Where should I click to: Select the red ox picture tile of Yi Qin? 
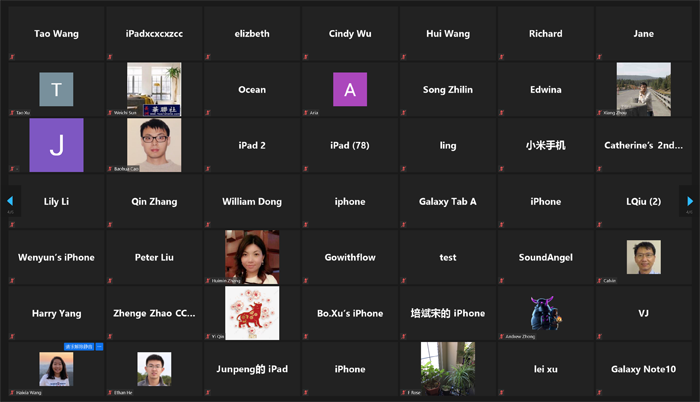[252, 313]
